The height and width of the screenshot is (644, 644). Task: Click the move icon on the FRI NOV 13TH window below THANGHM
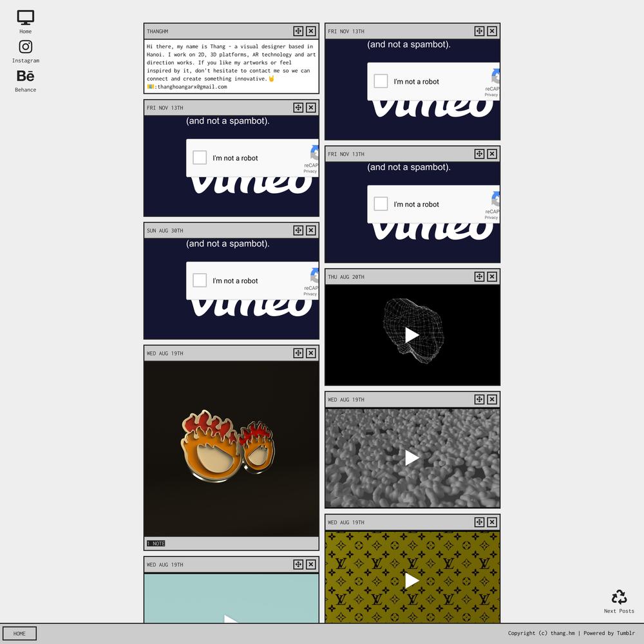pos(298,108)
